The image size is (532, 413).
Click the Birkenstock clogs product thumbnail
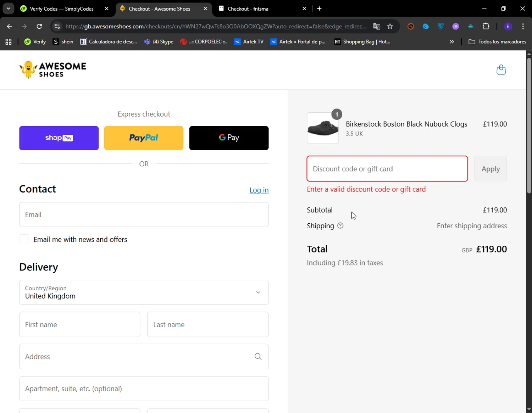click(x=323, y=128)
